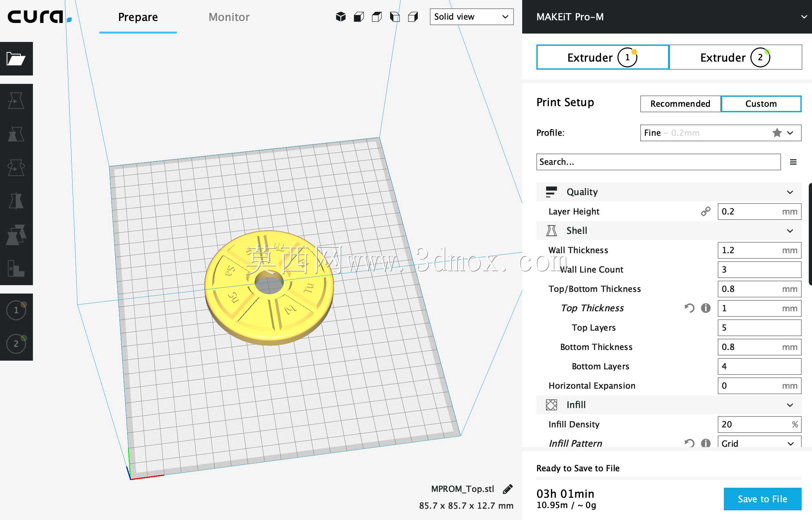Image resolution: width=812 pixels, height=520 pixels.
Task: Click the settings Search field
Action: click(x=658, y=162)
